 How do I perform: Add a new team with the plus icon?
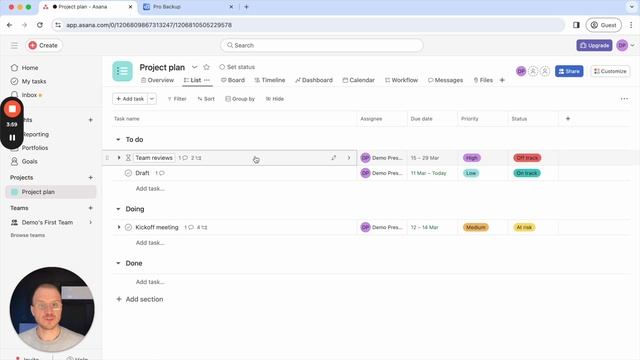91,208
